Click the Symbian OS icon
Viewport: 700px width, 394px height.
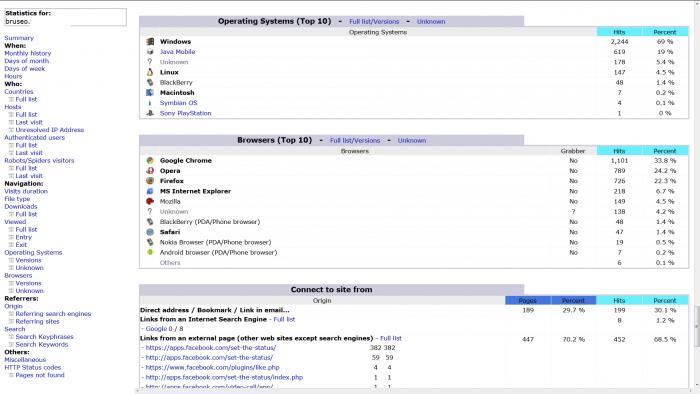(x=150, y=103)
